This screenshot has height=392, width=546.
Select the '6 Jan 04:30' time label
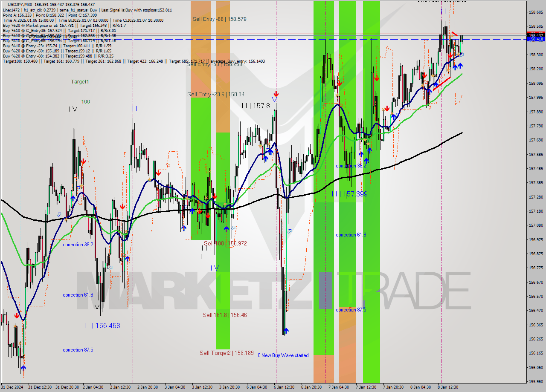pos(257,387)
